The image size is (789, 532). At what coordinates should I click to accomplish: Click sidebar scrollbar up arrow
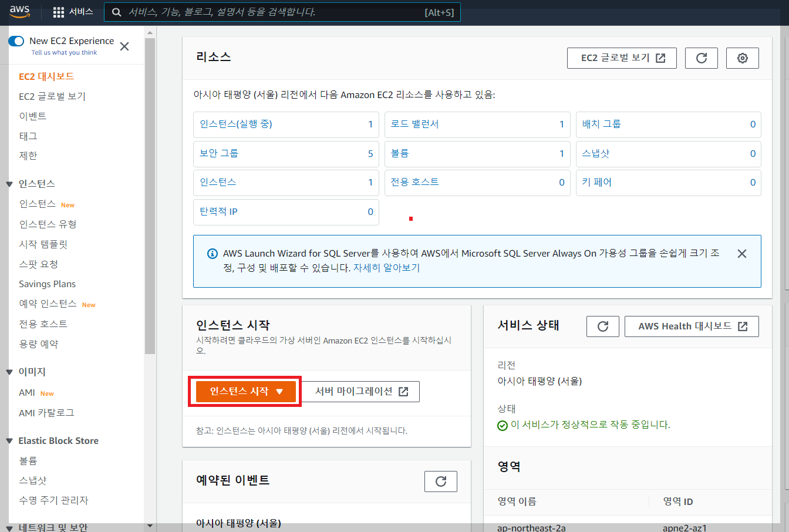tap(150, 32)
